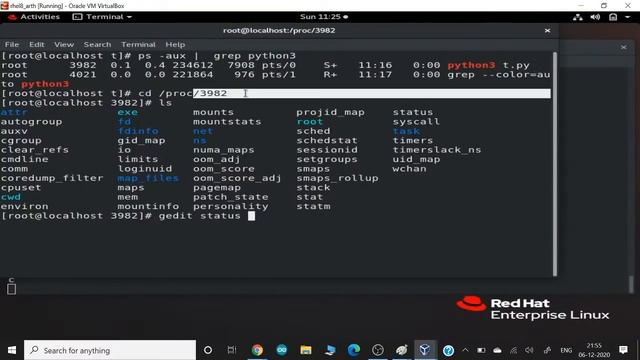
Task: Click the volume icon in GNOME top bar
Action: [x=595, y=17]
